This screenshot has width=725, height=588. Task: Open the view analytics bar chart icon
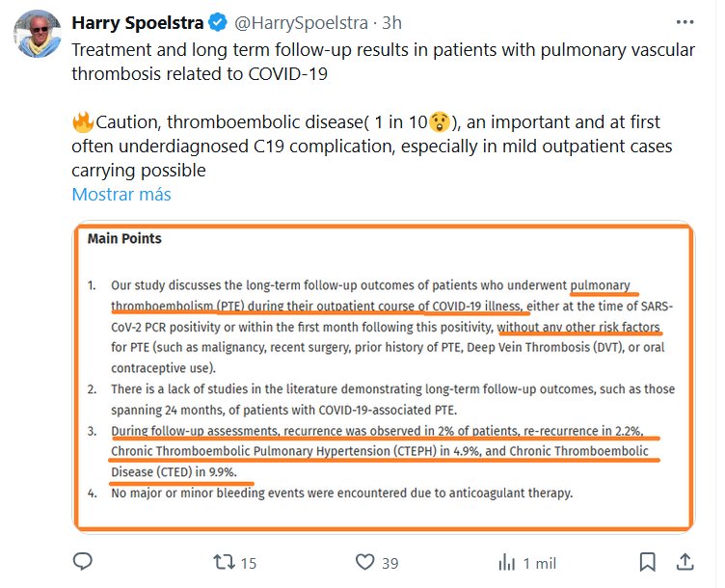pyautogui.click(x=505, y=561)
